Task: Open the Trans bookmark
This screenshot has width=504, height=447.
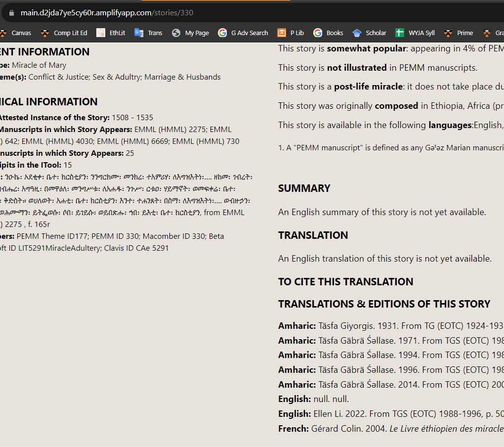Action: [x=153, y=33]
